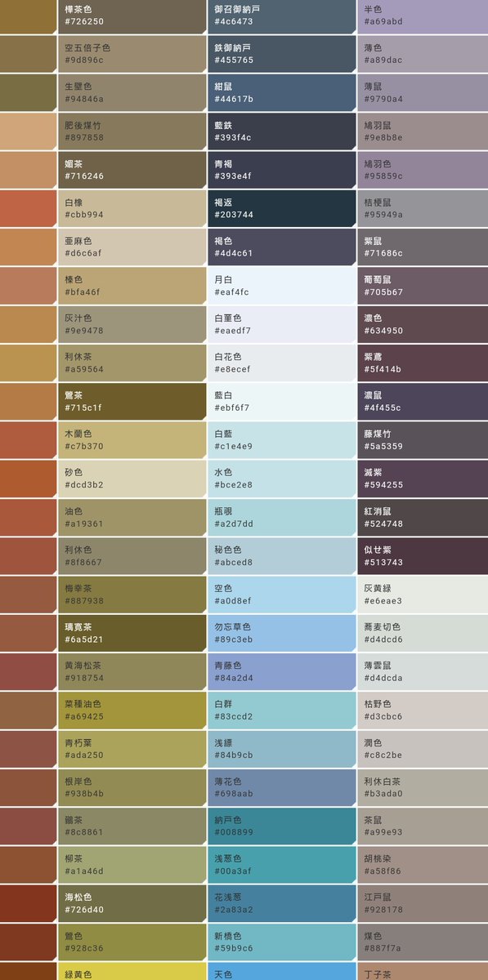The height and width of the screenshot is (980, 488).
Task: Click the 褐返 #203744 color card
Action: click(281, 208)
